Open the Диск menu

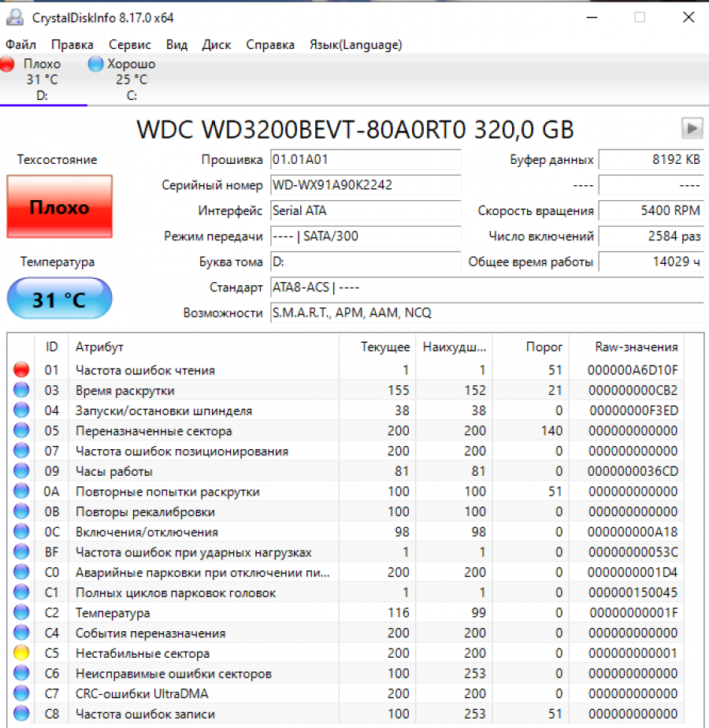pyautogui.click(x=217, y=45)
